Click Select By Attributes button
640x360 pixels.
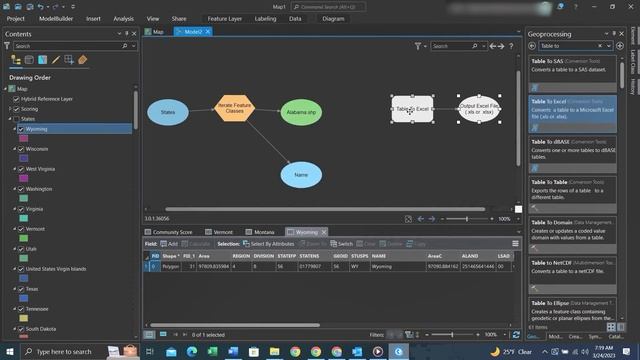[269, 244]
